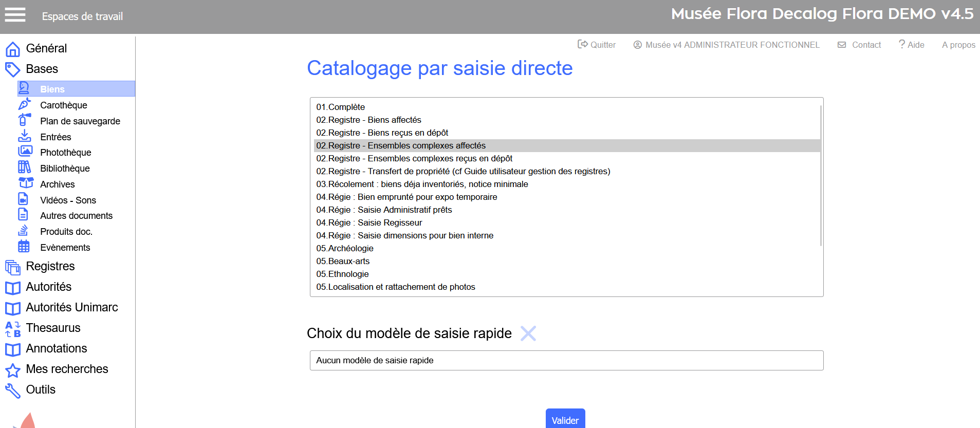Image resolution: width=980 pixels, height=428 pixels.
Task: Open Archives in the Bases menu
Action: point(58,184)
